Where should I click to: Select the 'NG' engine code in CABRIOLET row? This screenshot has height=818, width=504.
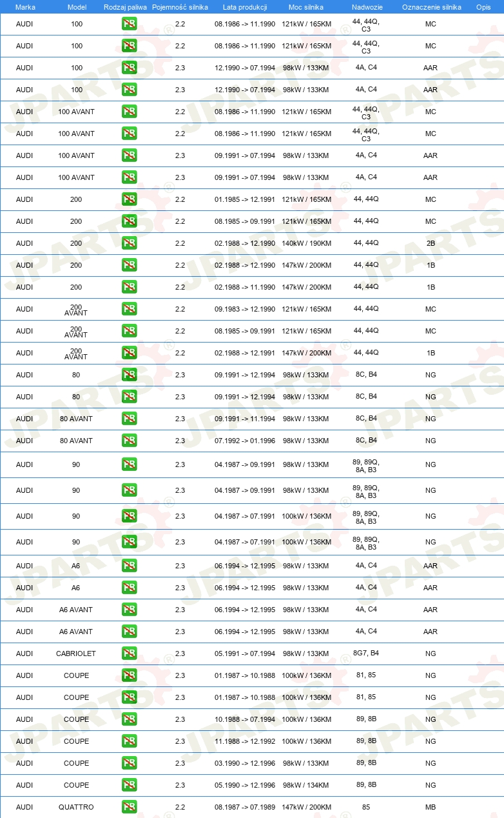pos(431,653)
